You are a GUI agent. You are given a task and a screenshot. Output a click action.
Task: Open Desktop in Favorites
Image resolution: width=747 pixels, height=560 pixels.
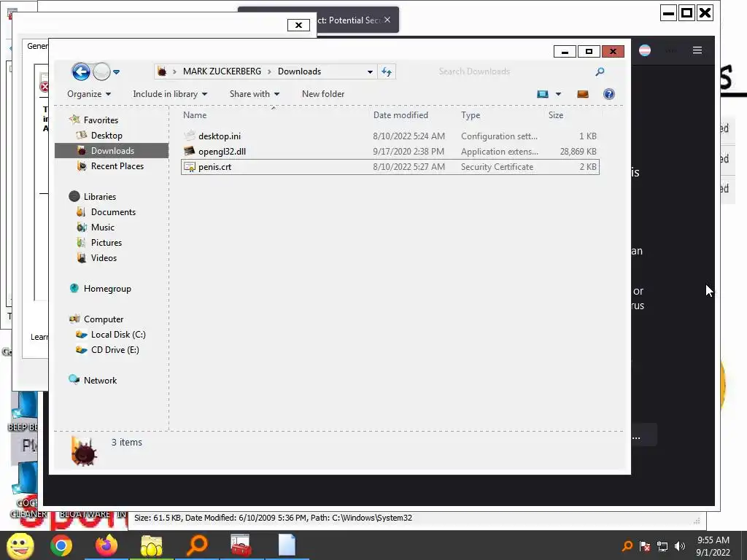point(107,135)
